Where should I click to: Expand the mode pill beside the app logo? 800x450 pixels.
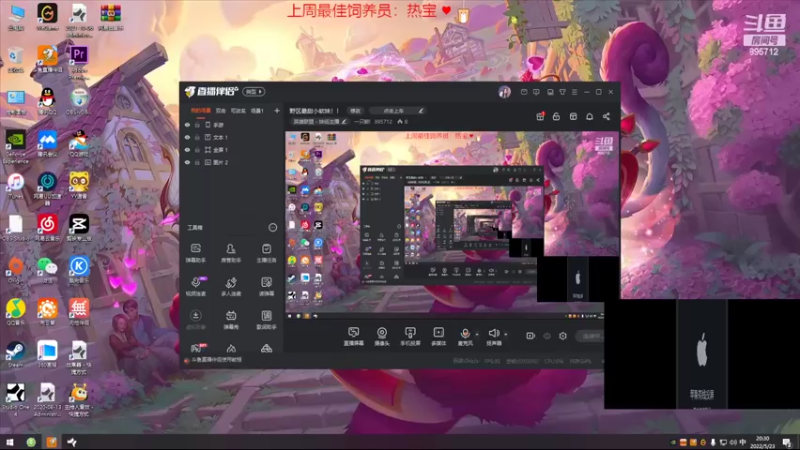point(254,92)
